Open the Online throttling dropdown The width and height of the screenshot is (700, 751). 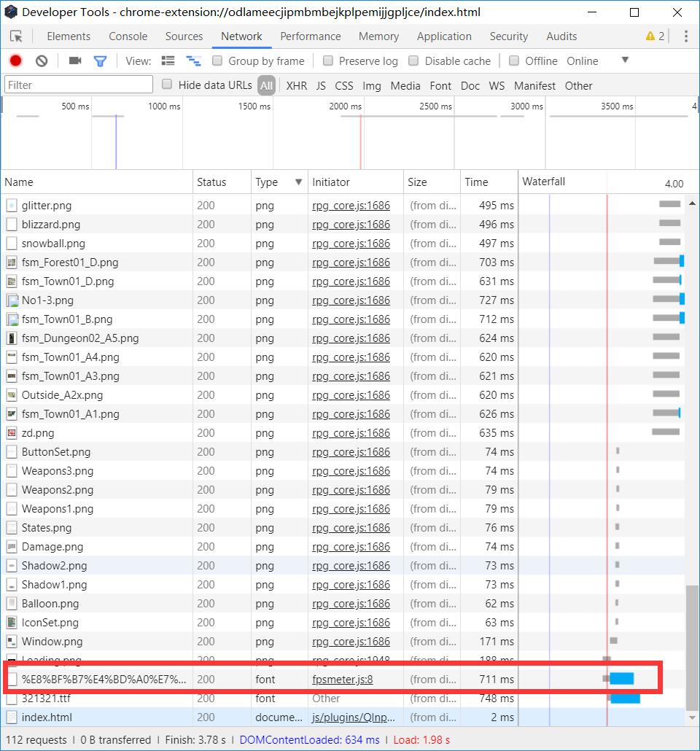pyautogui.click(x=598, y=61)
